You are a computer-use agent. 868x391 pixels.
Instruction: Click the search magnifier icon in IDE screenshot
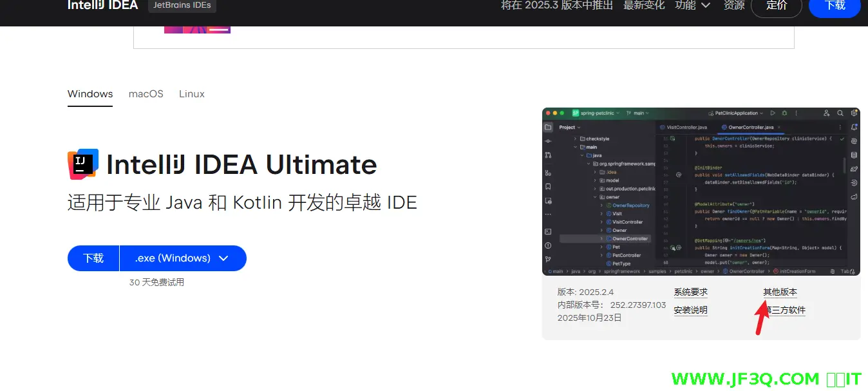tap(840, 113)
